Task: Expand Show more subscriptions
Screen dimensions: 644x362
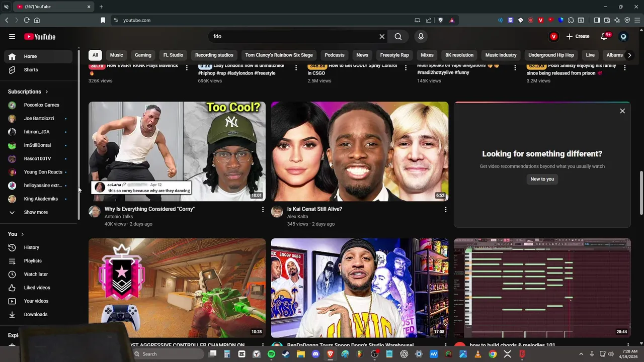Action: (38, 212)
